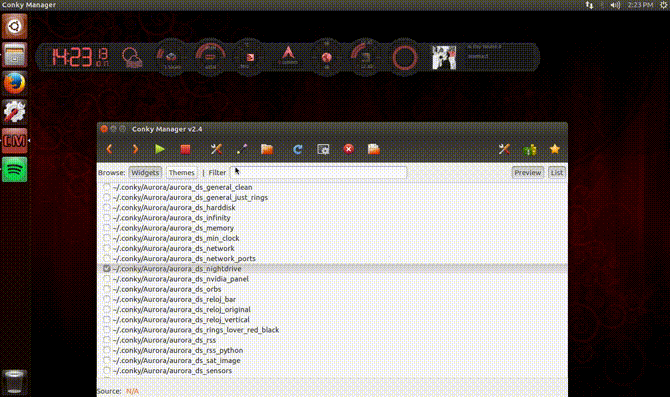
Task: Click the Preview view button
Action: click(x=528, y=173)
